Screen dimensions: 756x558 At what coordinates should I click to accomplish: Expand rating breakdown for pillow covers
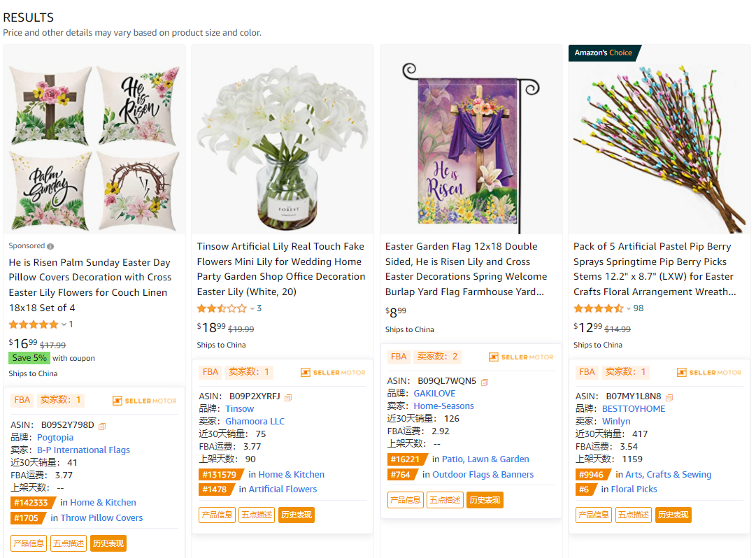click(64, 324)
